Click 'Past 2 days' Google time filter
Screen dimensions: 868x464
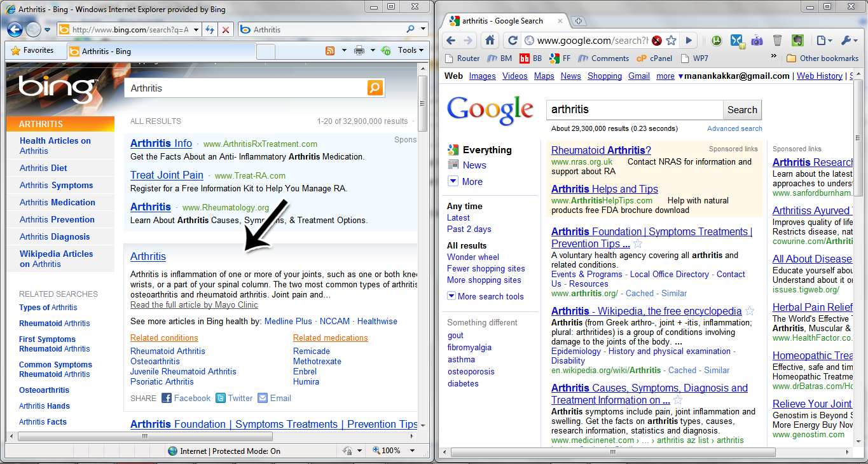469,229
